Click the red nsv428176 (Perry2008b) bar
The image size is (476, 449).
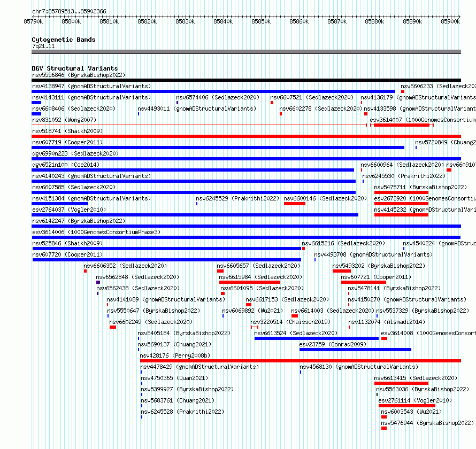click(x=301, y=361)
